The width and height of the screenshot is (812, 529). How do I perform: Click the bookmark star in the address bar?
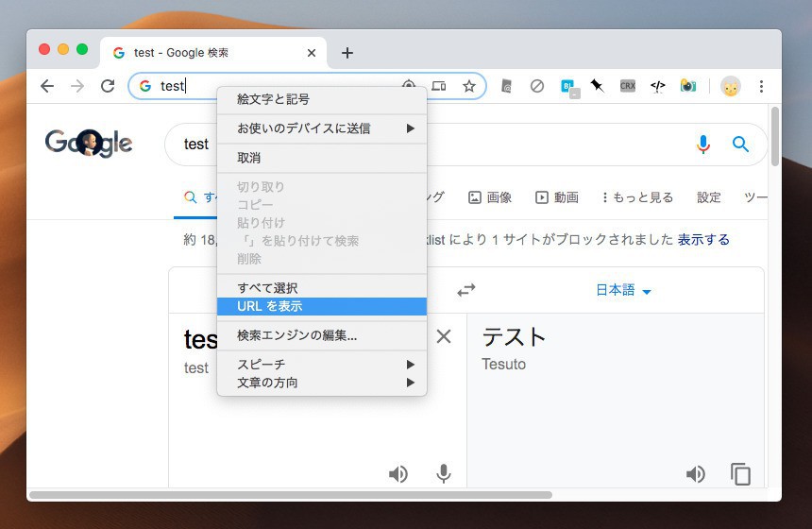click(468, 86)
